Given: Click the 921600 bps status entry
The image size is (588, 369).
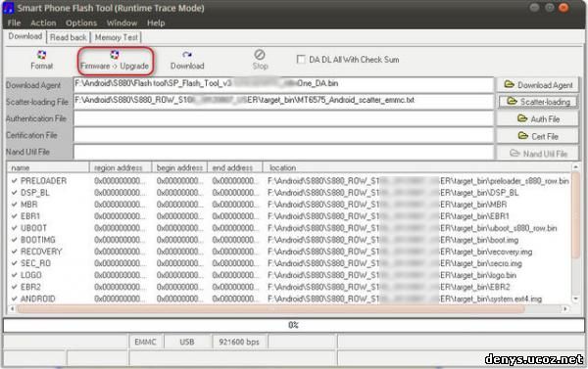Looking at the screenshot, I should 239,342.
